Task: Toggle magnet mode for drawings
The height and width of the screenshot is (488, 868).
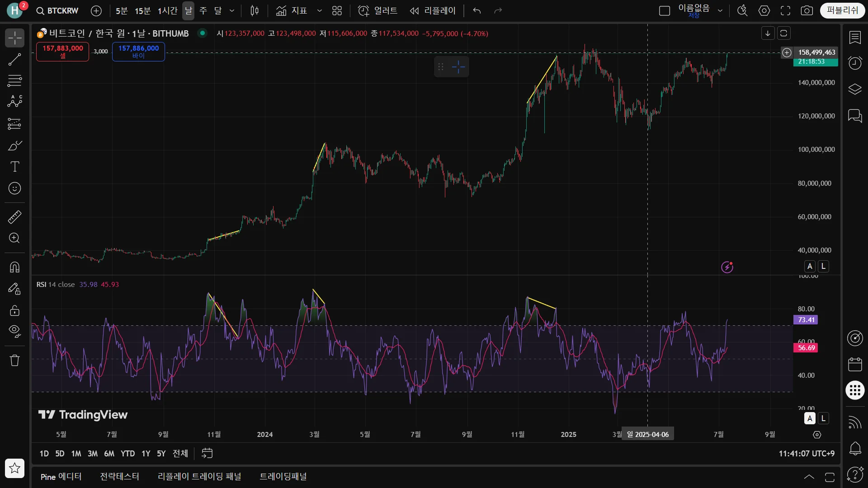Action: [14, 267]
